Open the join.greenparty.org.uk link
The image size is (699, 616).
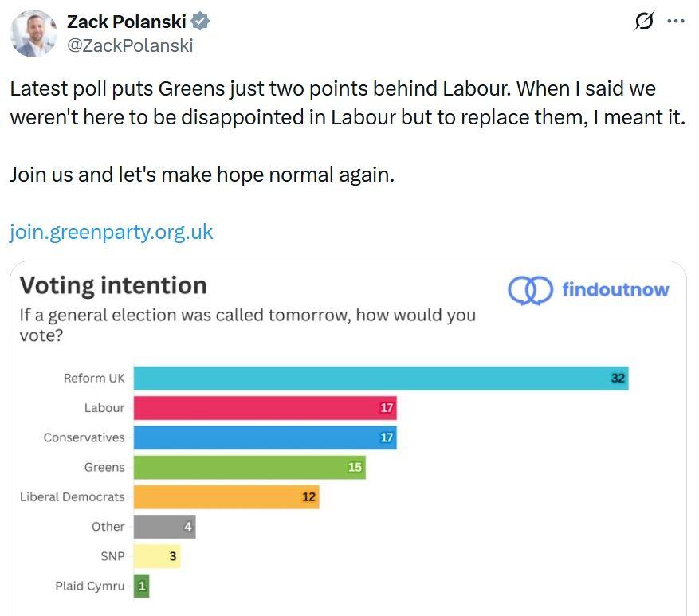(112, 232)
